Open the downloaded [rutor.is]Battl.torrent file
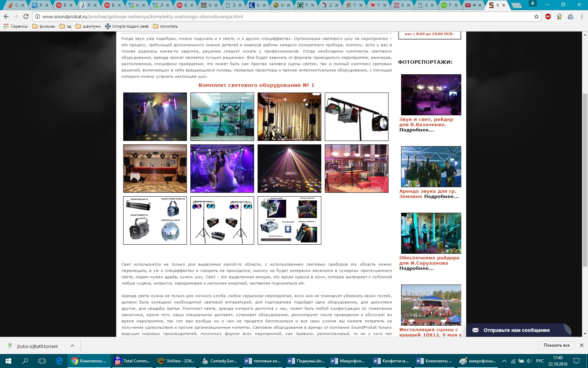 coord(33,346)
